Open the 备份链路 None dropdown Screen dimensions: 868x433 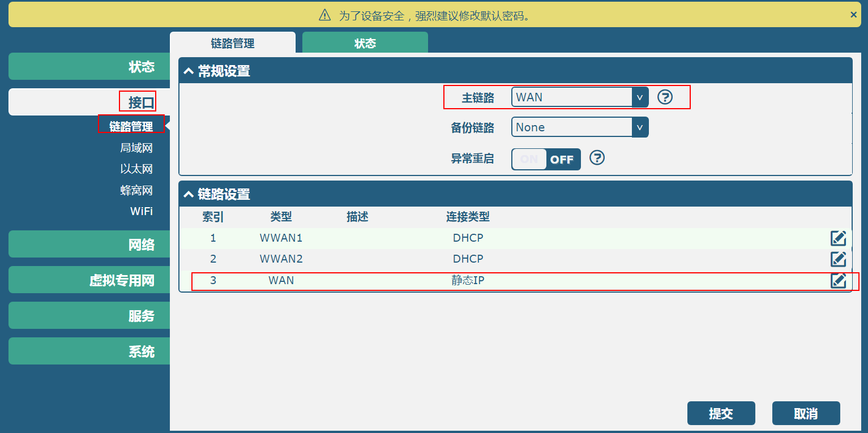coord(579,127)
